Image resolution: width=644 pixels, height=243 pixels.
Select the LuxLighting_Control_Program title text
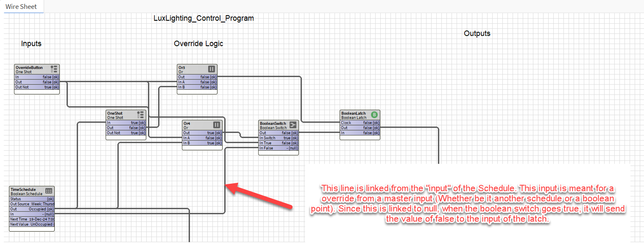pos(204,18)
